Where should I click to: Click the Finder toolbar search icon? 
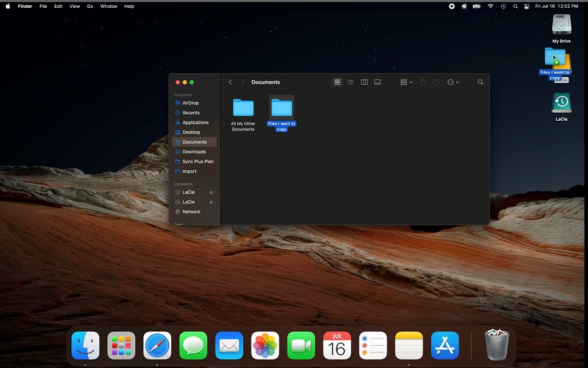coord(480,82)
